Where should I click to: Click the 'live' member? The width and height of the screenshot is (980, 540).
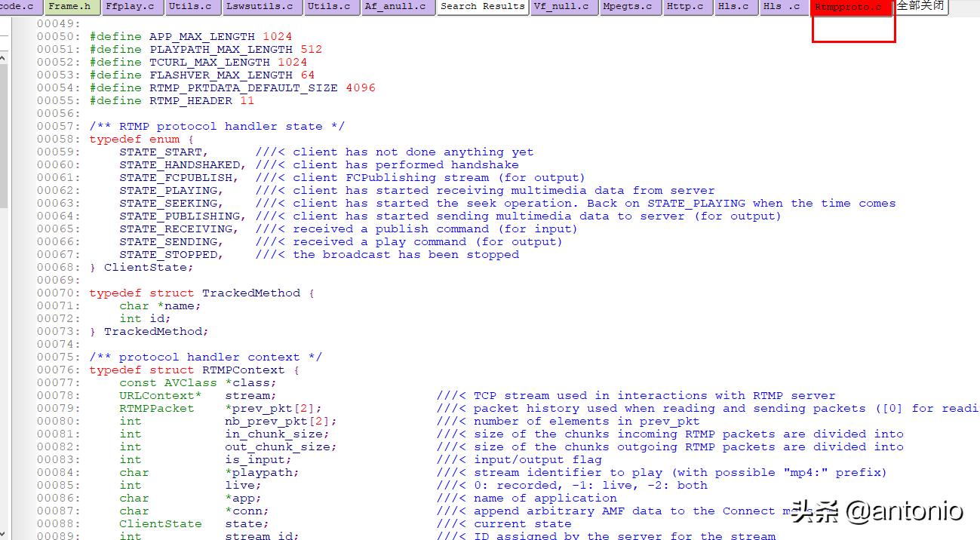tap(240, 485)
